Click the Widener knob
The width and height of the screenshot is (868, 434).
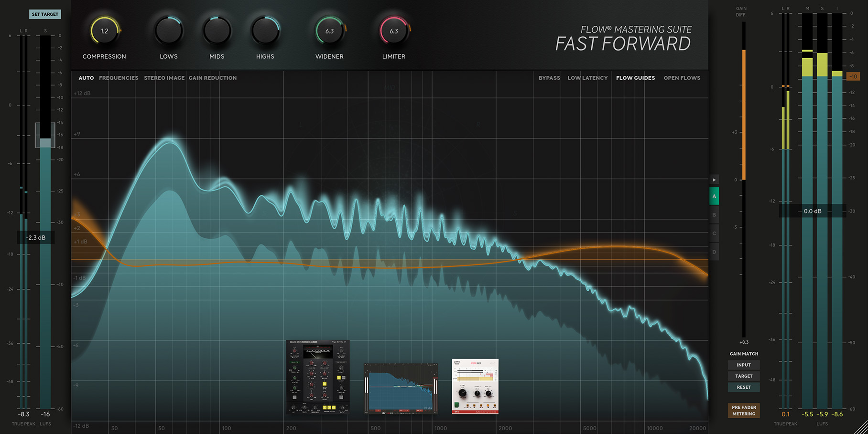pos(330,31)
